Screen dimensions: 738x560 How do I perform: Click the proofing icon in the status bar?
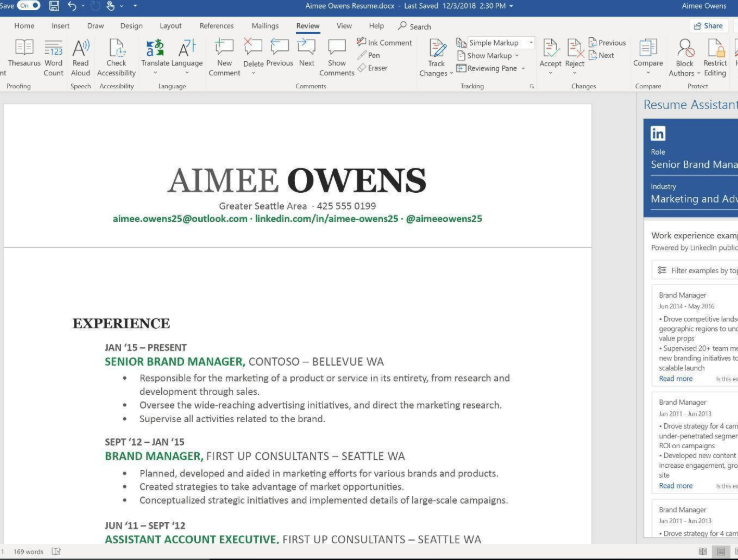tap(56, 552)
